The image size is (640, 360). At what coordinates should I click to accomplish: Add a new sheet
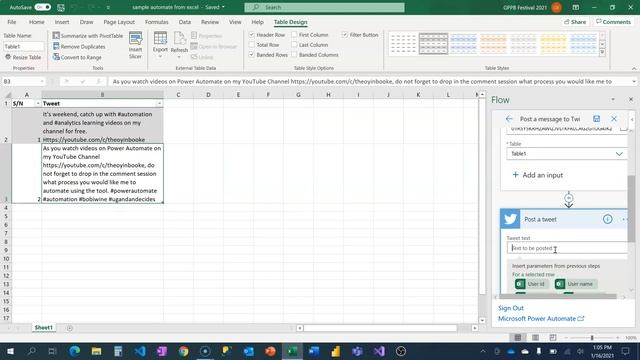(69, 328)
